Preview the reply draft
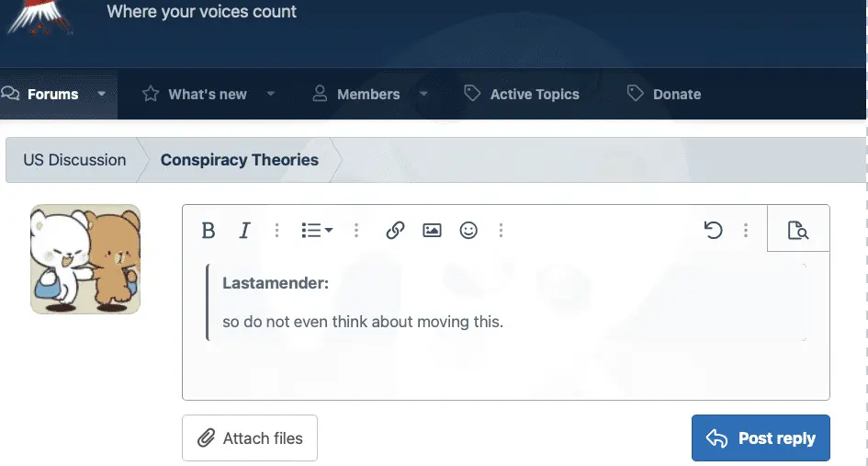The image size is (868, 466). click(x=797, y=231)
